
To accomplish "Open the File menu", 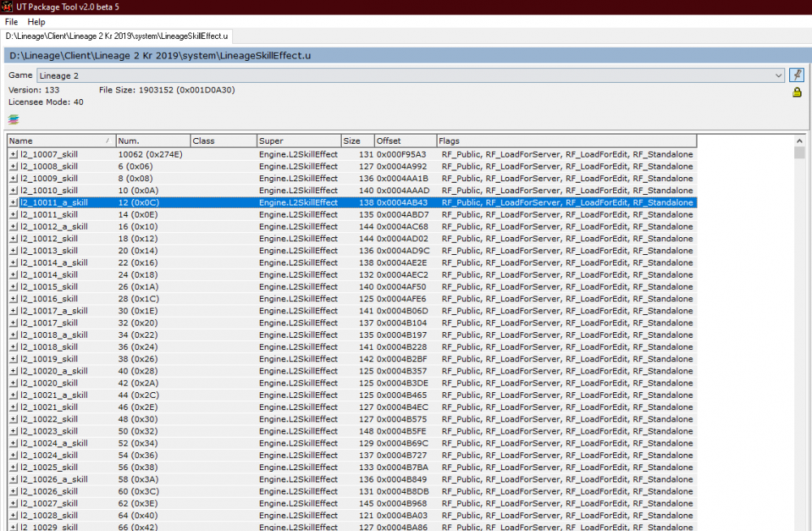I will 11,22.
